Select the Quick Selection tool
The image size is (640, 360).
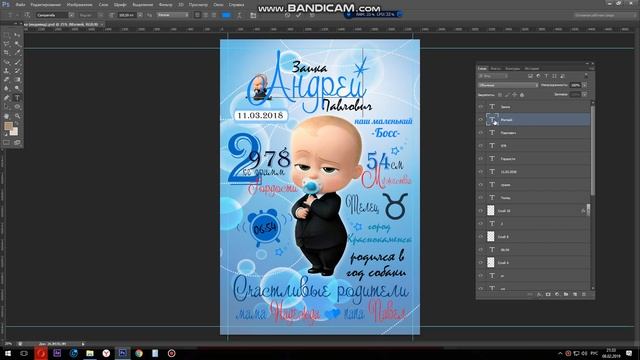[x=17, y=44]
